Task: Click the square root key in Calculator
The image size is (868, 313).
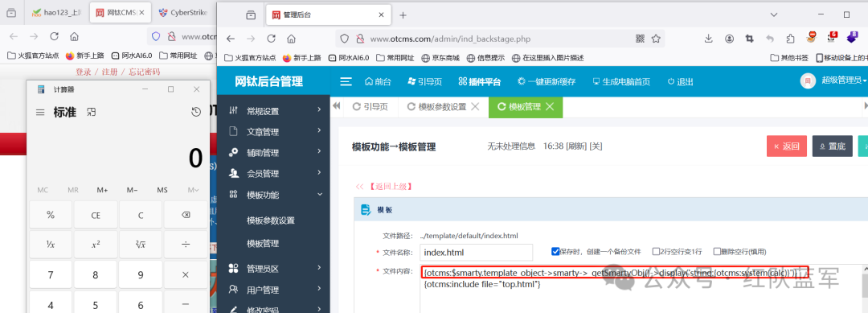Action: point(141,245)
